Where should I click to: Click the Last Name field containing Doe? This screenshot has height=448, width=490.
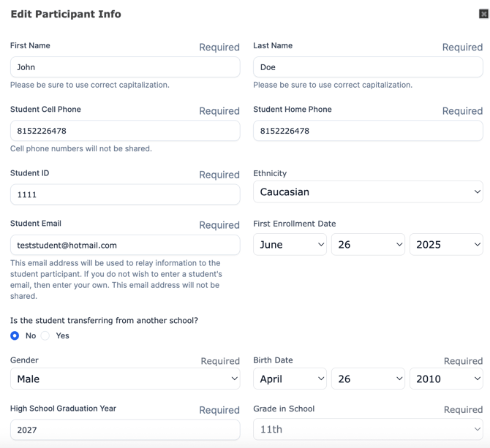click(x=368, y=67)
